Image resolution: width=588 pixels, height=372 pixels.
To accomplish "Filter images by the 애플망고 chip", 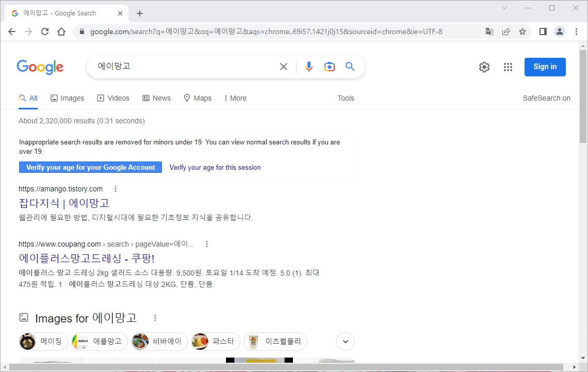I will [x=100, y=341].
